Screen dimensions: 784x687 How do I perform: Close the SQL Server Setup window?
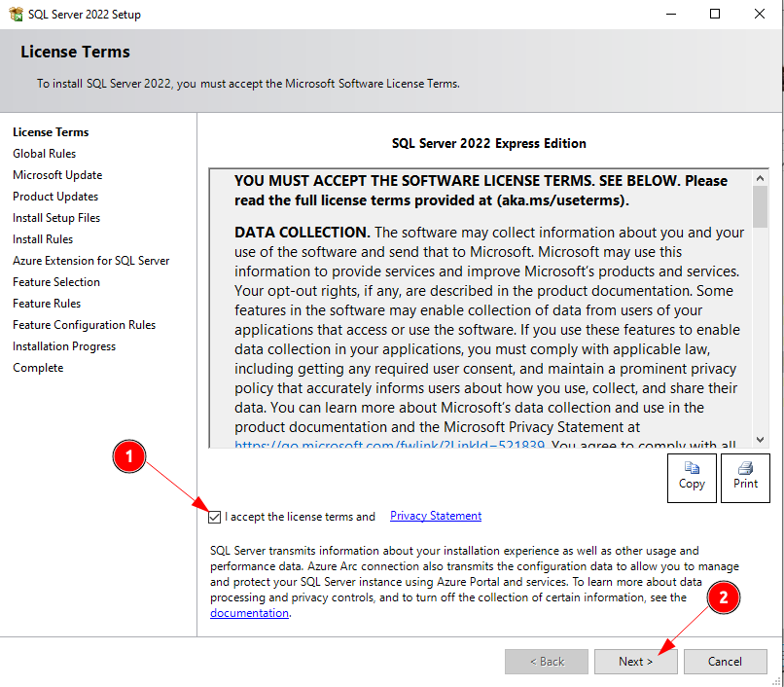pyautogui.click(x=759, y=14)
